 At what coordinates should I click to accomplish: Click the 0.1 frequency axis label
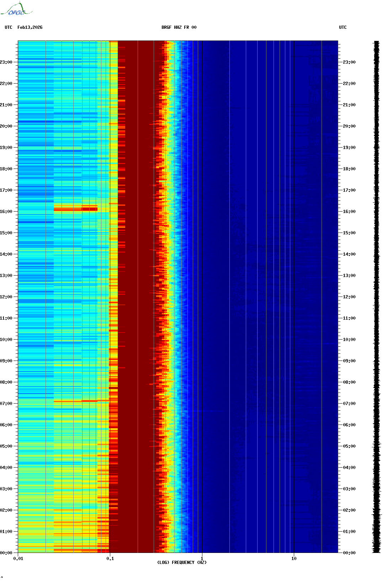tap(110, 558)
